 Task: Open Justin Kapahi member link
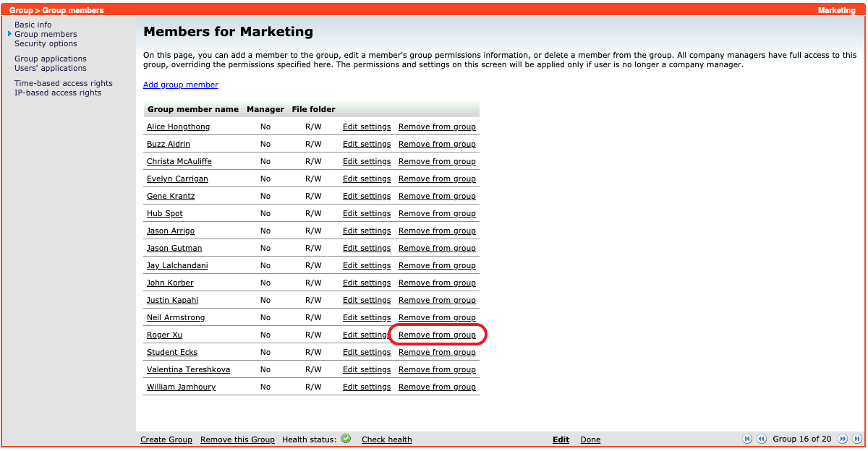tap(172, 300)
